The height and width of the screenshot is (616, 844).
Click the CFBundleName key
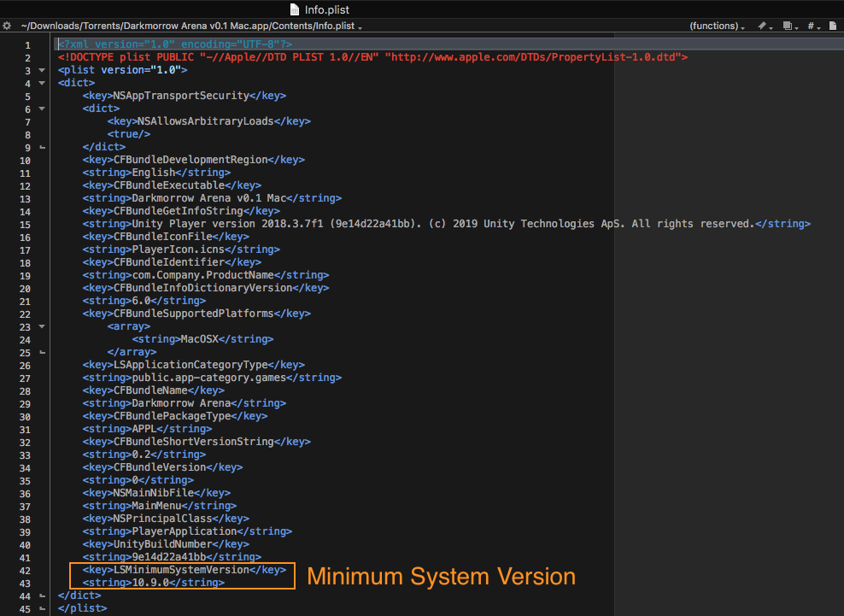click(154, 390)
